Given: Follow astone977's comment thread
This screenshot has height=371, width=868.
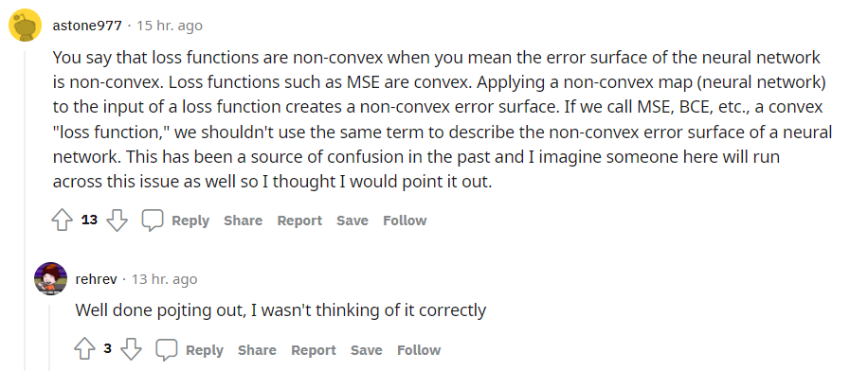Looking at the screenshot, I should pos(405,221).
